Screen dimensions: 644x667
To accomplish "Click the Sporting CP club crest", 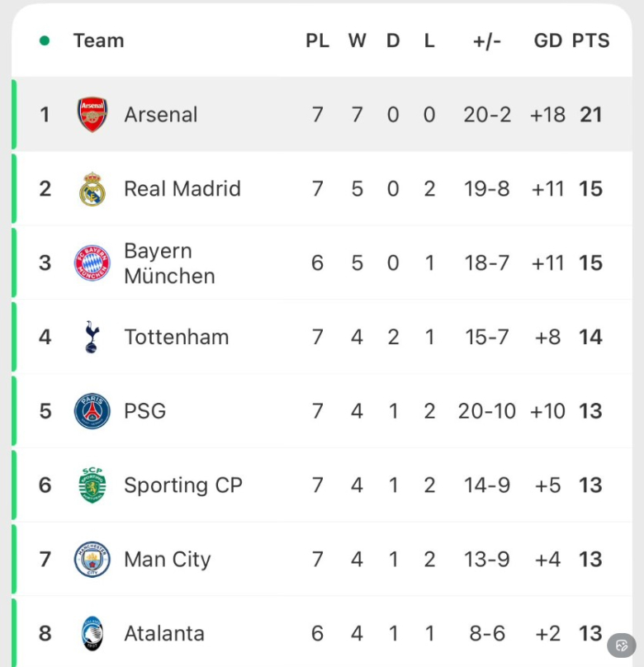I will coord(92,485).
